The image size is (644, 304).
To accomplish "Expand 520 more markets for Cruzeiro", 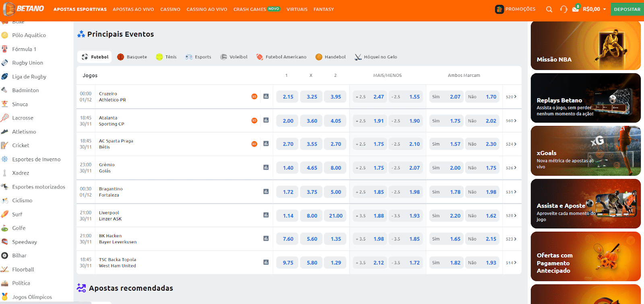I will click(511, 97).
